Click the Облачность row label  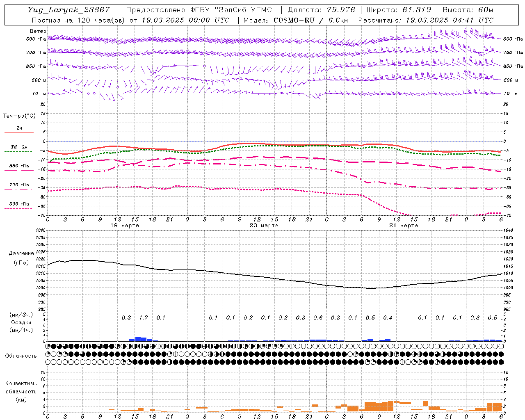click(21, 356)
